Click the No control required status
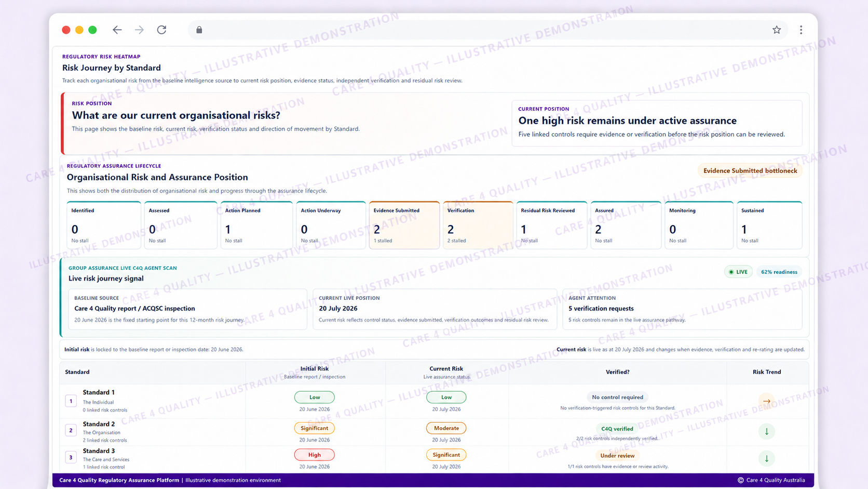Image resolution: width=868 pixels, height=489 pixels. (617, 397)
